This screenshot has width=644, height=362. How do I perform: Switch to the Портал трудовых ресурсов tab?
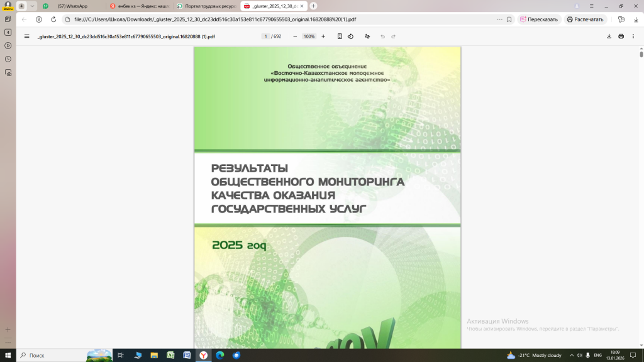204,6
